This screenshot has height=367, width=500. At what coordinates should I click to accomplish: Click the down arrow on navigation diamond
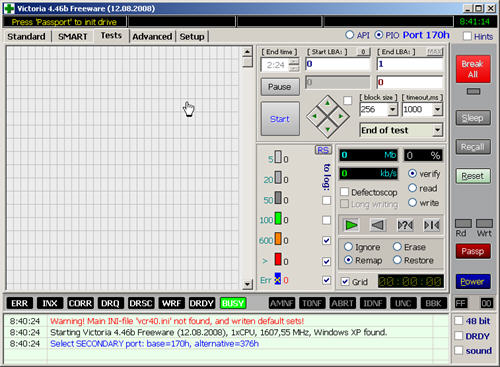(328, 129)
